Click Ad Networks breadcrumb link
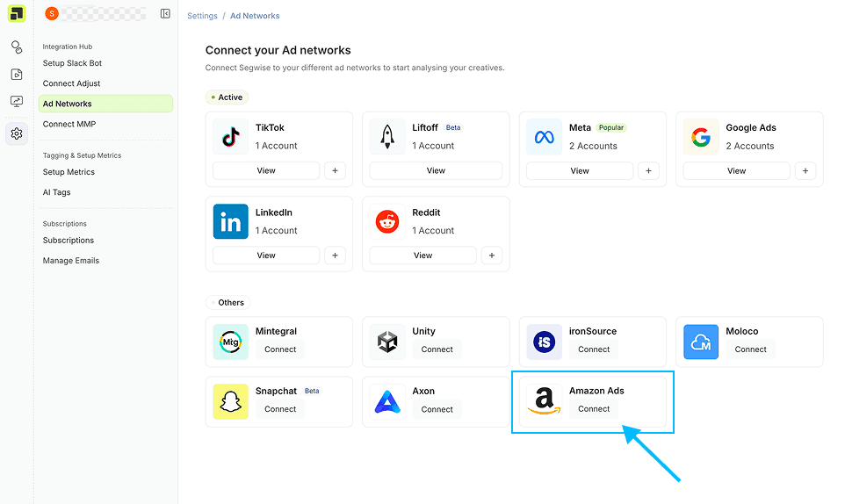This screenshot has width=845, height=504. [255, 16]
